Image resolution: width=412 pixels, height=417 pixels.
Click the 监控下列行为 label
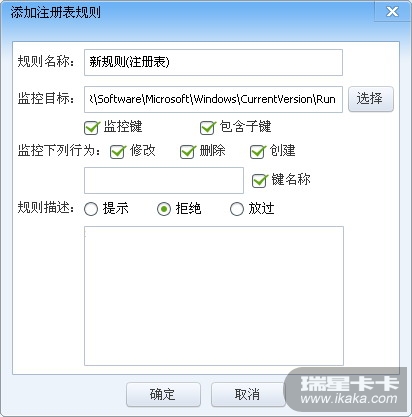pos(59,151)
